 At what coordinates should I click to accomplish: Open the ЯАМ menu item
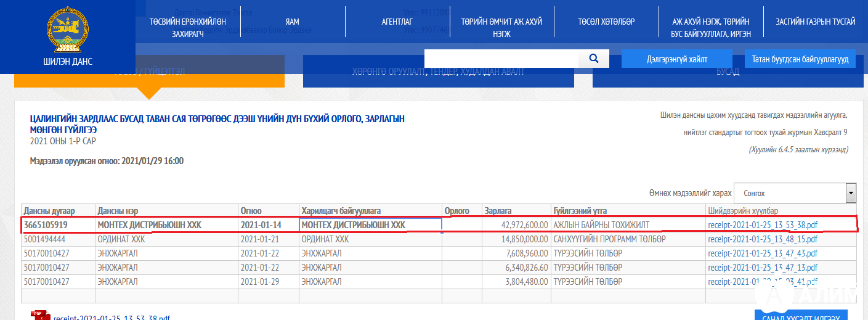(x=293, y=22)
